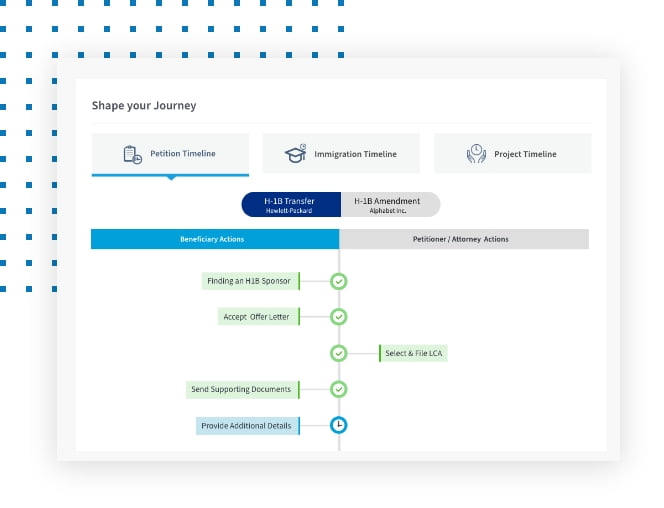Click checkmark beside Finding an H1B Sponsor
Viewport: 664px width, 508px height.
coord(339,281)
